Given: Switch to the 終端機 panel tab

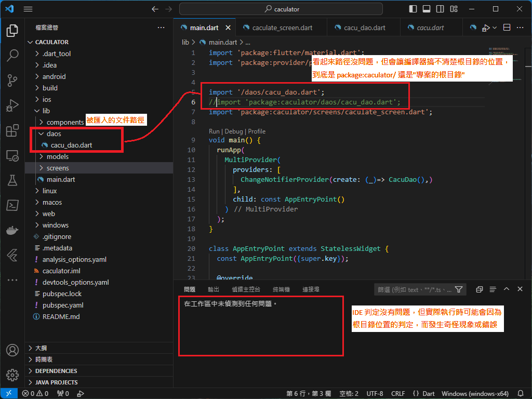Looking at the screenshot, I should coord(281,289).
